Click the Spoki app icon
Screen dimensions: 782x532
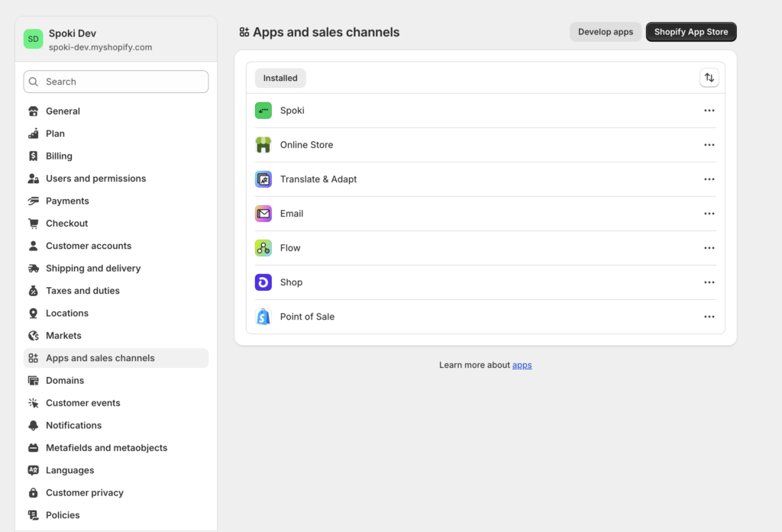(x=263, y=111)
